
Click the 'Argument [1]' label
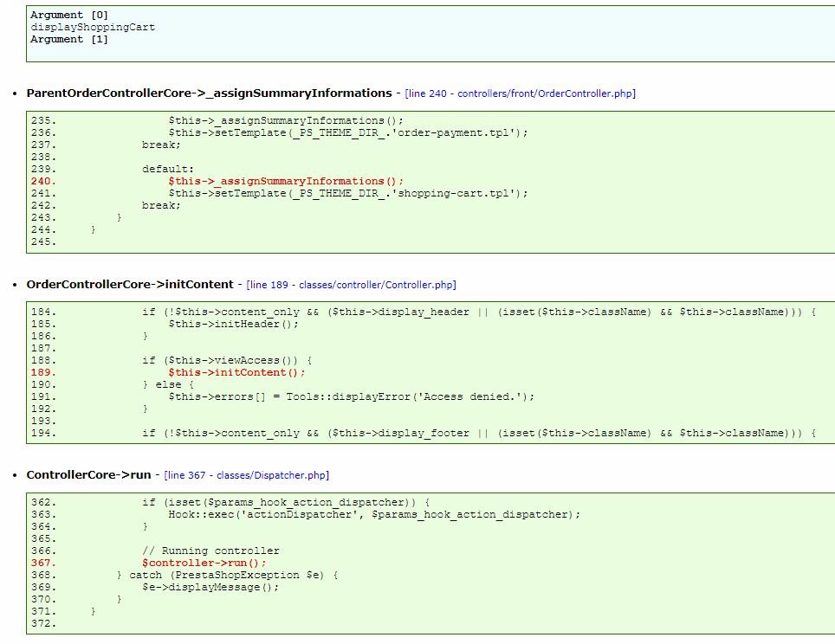point(69,40)
